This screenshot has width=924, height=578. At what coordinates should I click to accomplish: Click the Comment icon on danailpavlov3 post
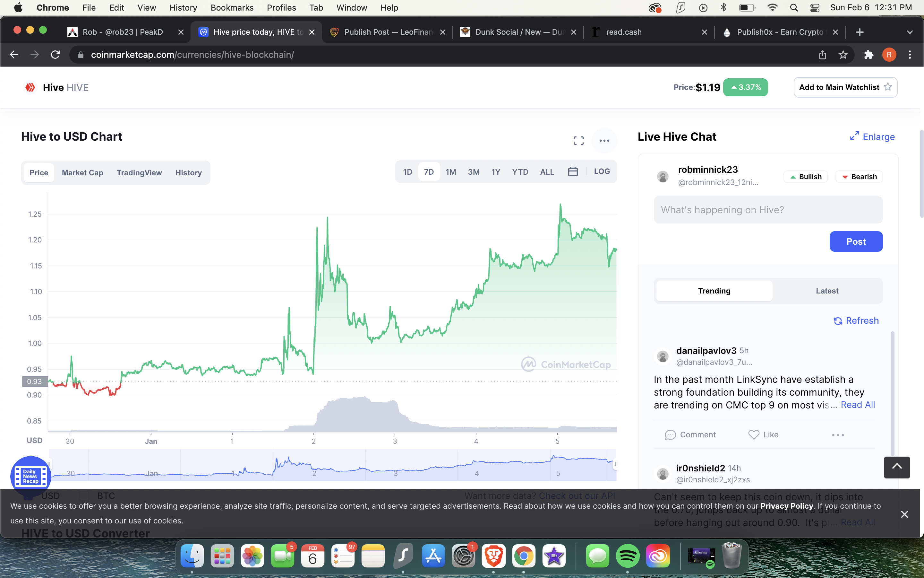670,435
